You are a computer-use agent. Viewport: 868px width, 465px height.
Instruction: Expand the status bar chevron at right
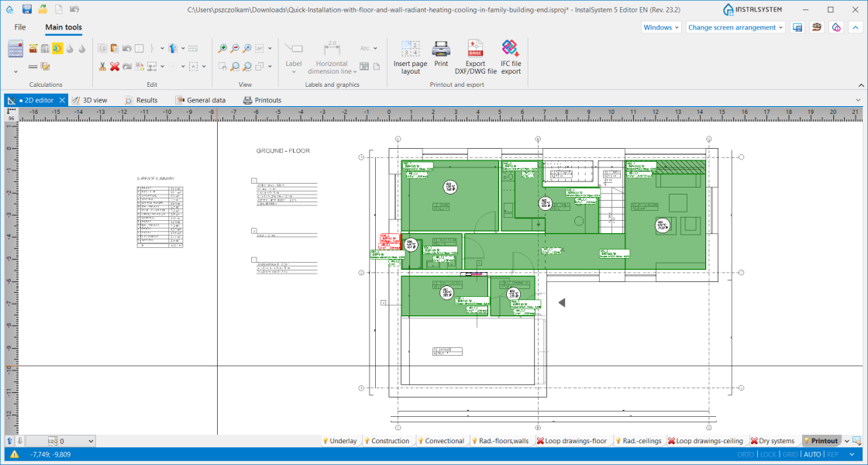pyautogui.click(x=852, y=454)
